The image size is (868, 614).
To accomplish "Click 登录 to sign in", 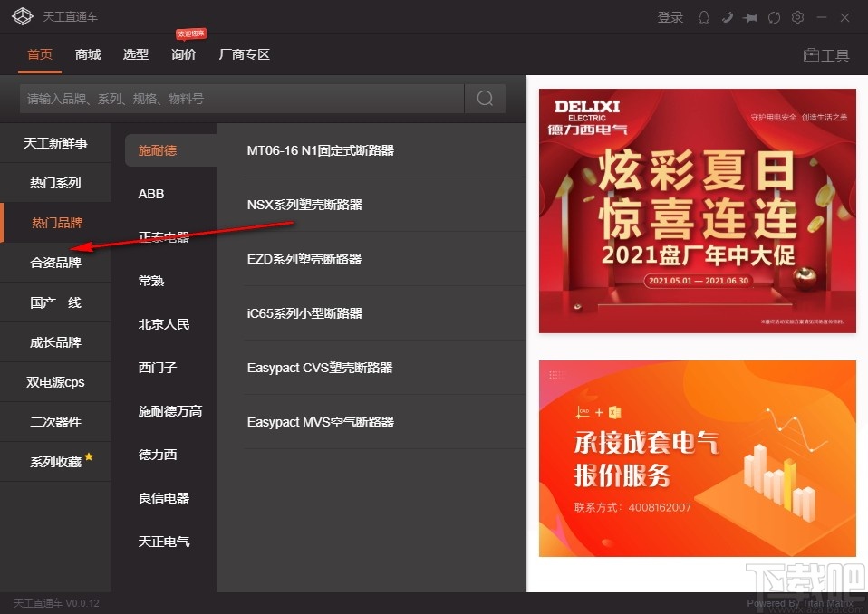I will (x=670, y=17).
